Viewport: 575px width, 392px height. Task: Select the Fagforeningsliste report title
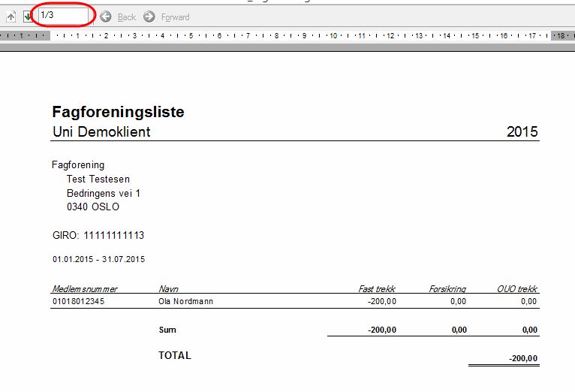(118, 113)
